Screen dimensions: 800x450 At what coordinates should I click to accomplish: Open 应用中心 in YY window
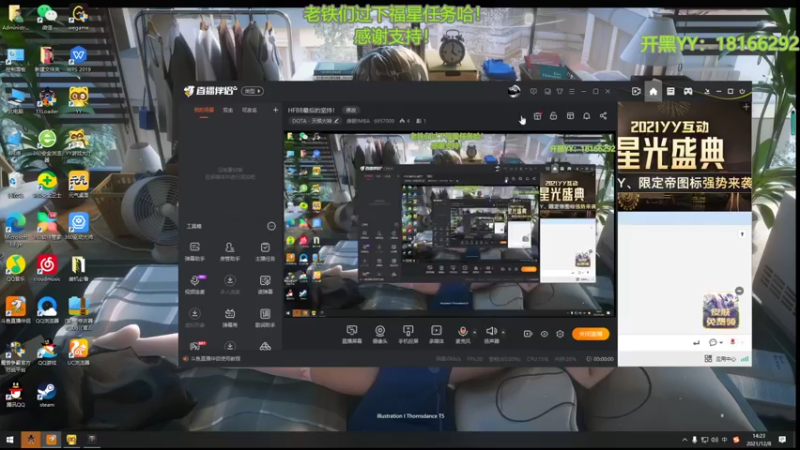click(x=720, y=359)
